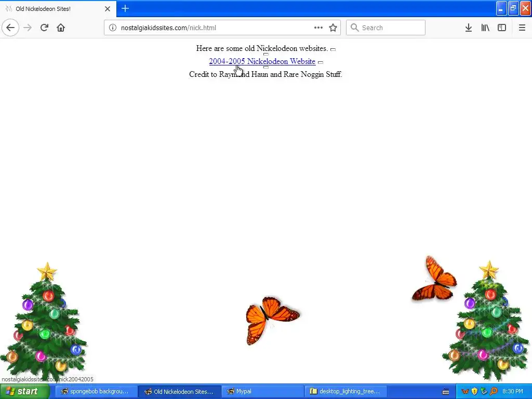The height and width of the screenshot is (399, 532).
Task: Open a new tab with plus button
Action: click(x=125, y=8)
